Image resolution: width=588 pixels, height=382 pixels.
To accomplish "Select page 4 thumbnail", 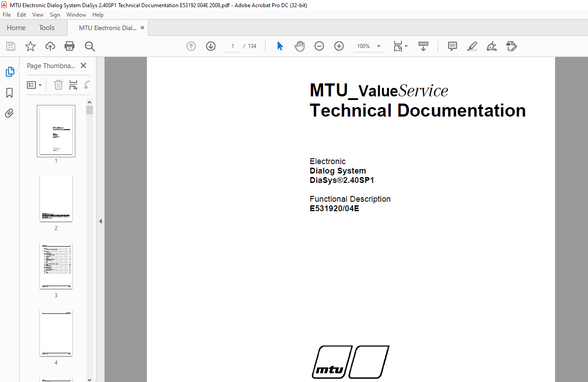I will 56,333.
